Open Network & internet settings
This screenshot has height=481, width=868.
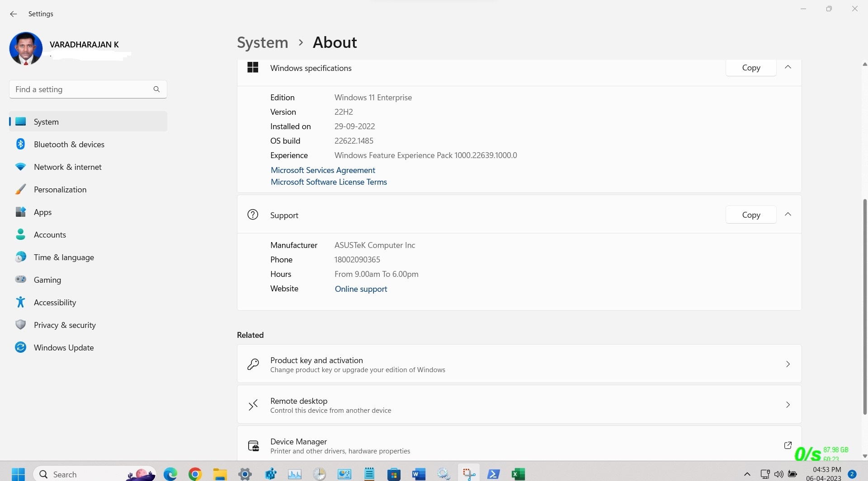pos(88,167)
